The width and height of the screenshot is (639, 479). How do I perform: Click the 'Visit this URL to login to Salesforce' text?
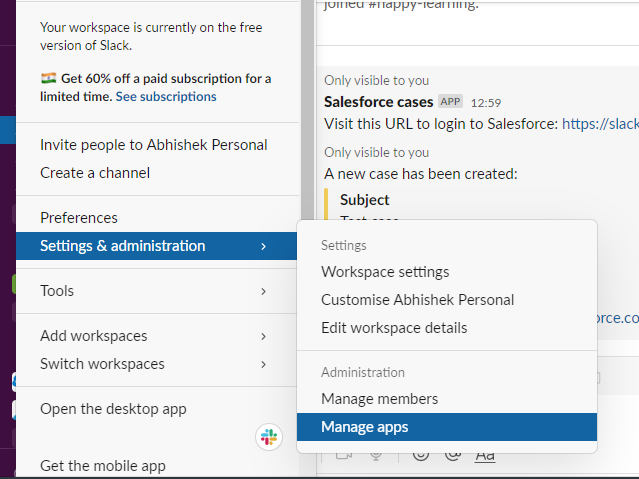(x=441, y=124)
